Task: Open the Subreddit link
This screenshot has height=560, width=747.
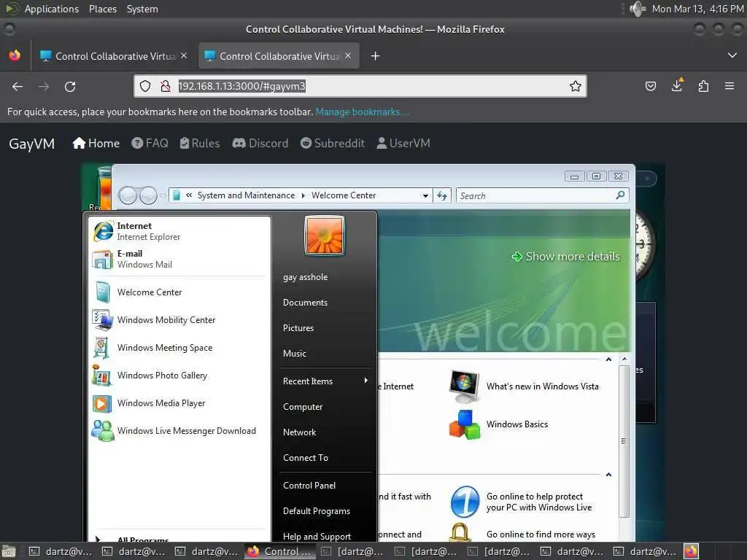Action: 333,144
